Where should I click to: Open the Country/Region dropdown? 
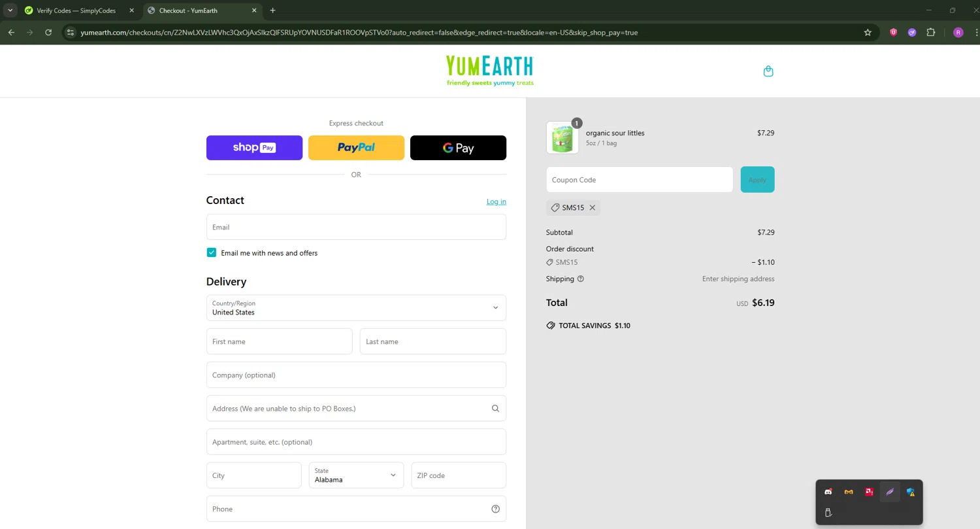356,308
